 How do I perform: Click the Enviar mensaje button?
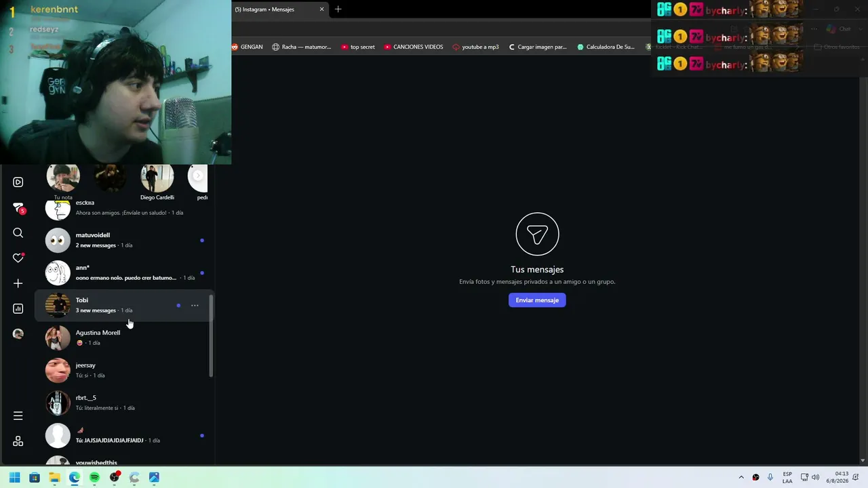[537, 300]
